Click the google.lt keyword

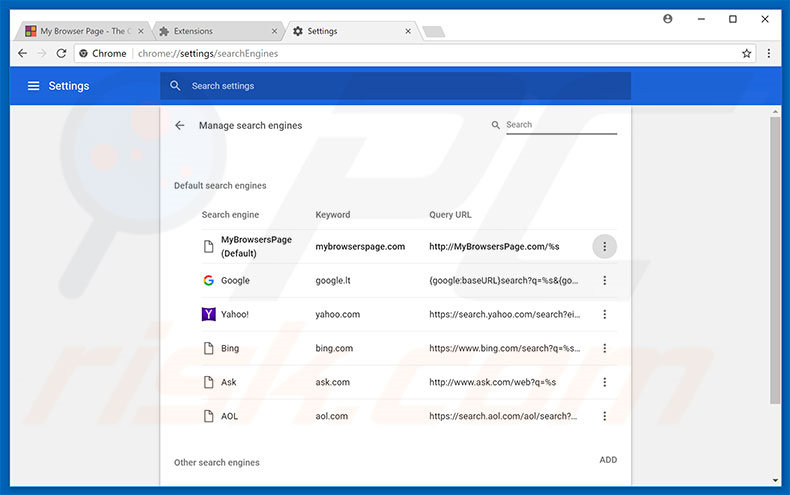point(333,280)
